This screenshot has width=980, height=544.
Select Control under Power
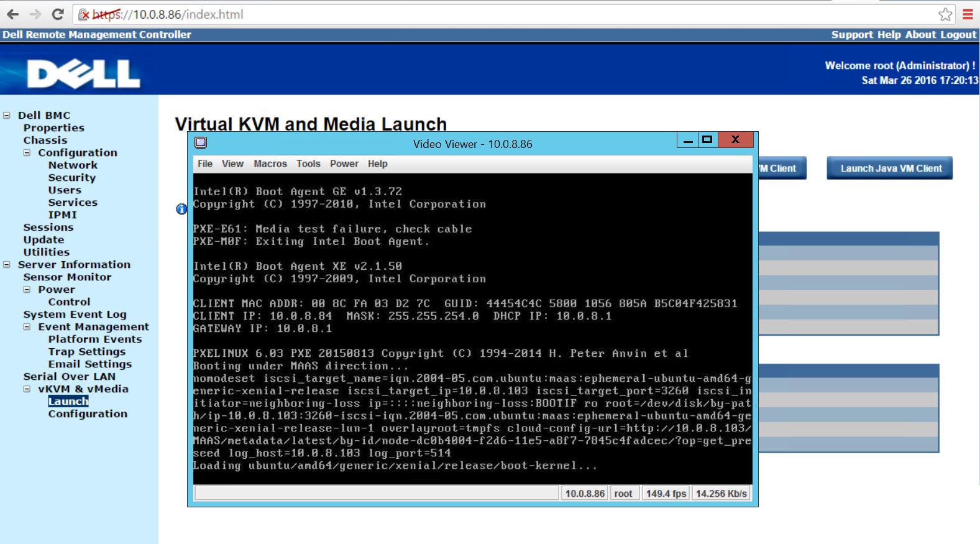(x=70, y=302)
